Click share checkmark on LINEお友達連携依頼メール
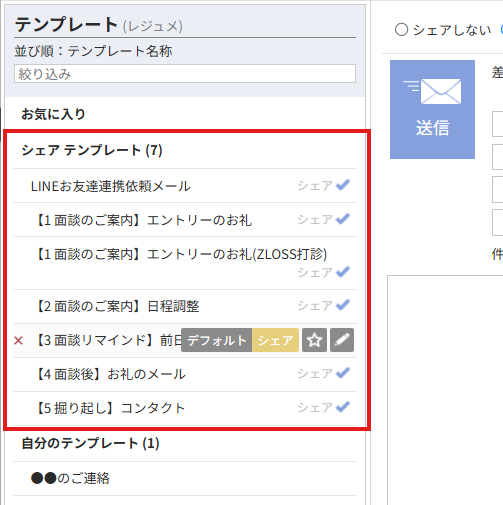 click(323, 185)
